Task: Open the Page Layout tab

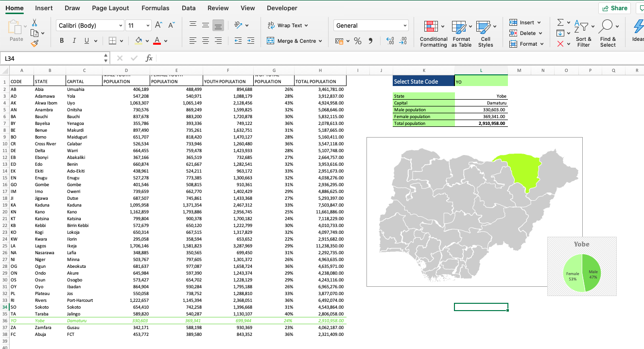Action: 110,8
